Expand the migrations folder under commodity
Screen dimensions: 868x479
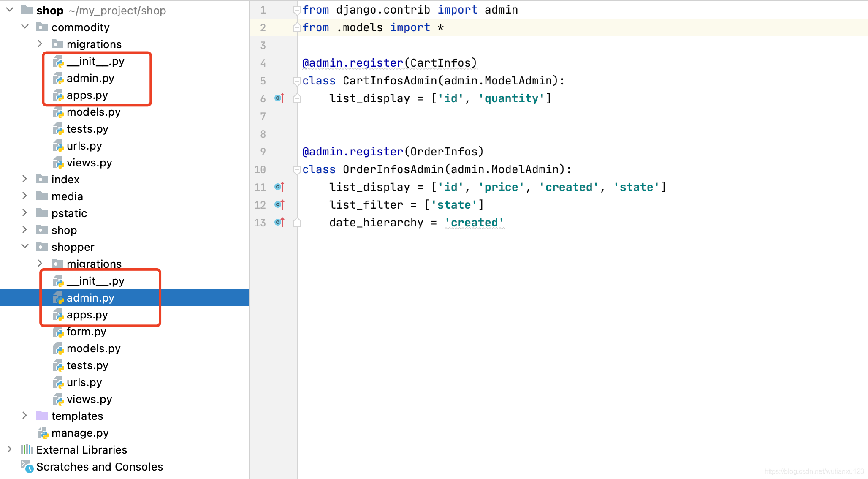click(40, 44)
